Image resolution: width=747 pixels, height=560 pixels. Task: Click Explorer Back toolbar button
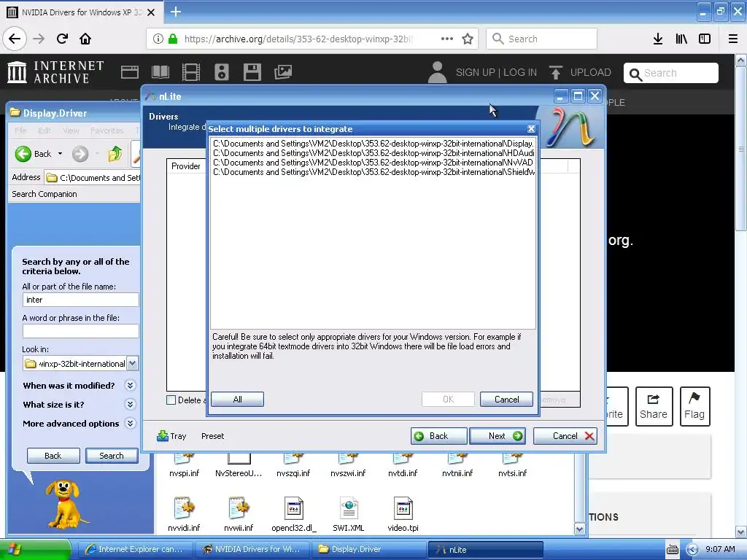click(x=33, y=154)
